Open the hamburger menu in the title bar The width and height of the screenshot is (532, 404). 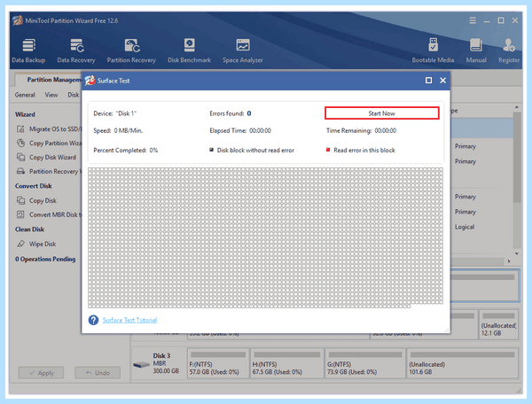tap(473, 20)
